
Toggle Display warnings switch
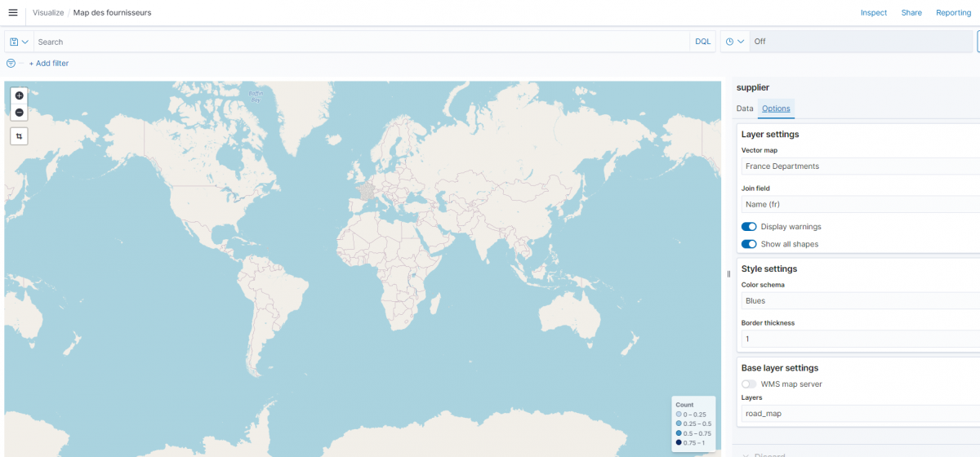(x=749, y=227)
